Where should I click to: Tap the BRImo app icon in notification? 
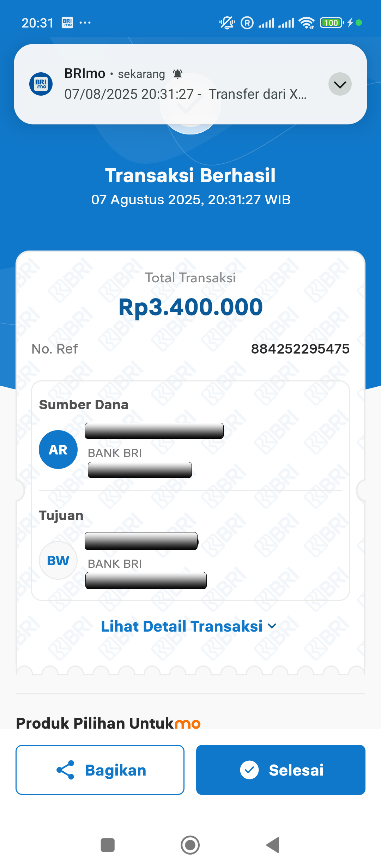click(41, 84)
